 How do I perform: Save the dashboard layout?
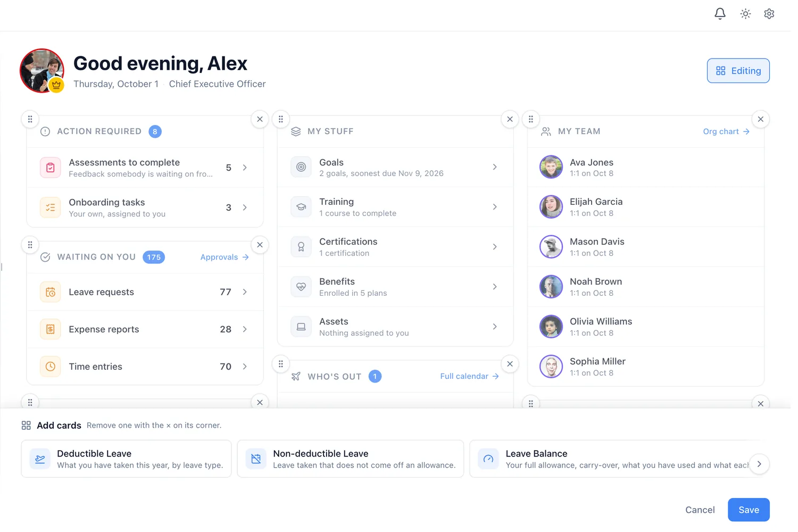point(749,510)
